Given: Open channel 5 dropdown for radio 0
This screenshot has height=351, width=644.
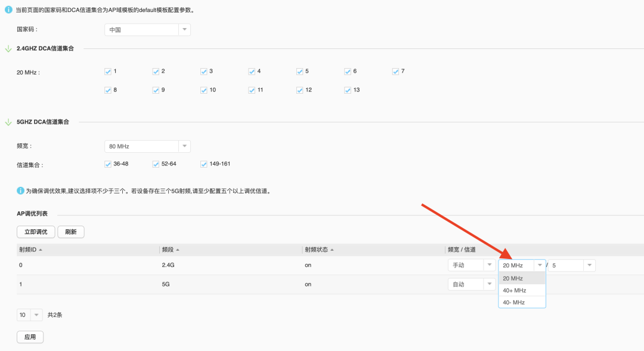Looking at the screenshot, I should [572, 266].
